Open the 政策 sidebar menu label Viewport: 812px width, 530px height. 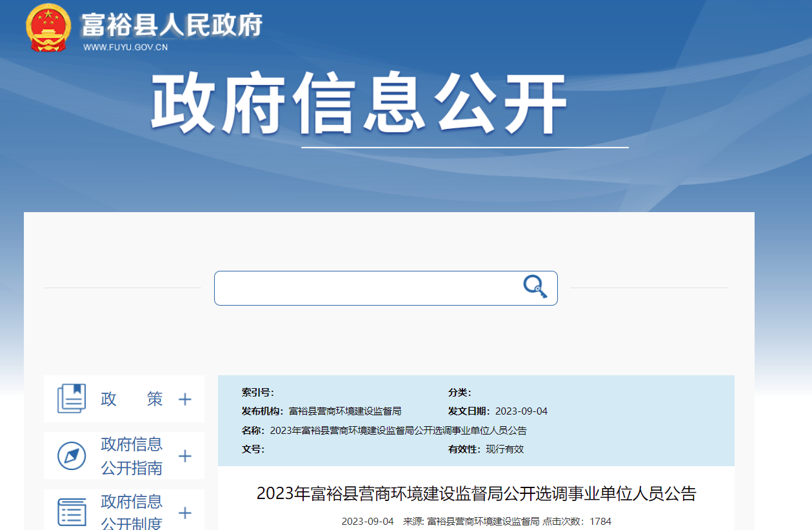pyautogui.click(x=132, y=399)
